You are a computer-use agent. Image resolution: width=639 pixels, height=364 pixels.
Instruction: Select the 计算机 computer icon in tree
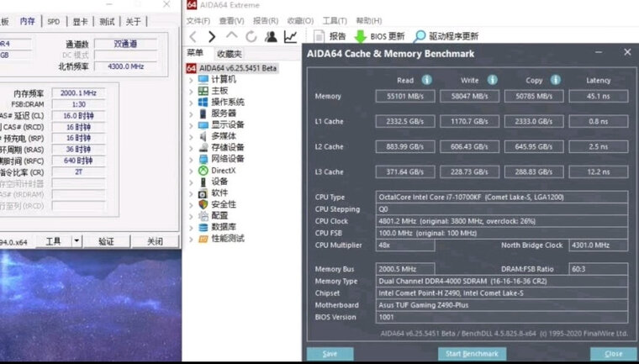203,79
